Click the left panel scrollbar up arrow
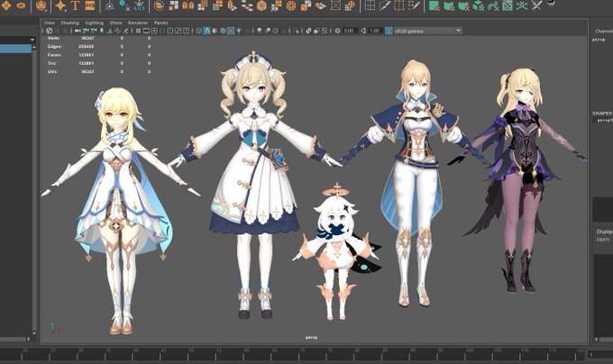The width and height of the screenshot is (613, 364). coord(34,47)
